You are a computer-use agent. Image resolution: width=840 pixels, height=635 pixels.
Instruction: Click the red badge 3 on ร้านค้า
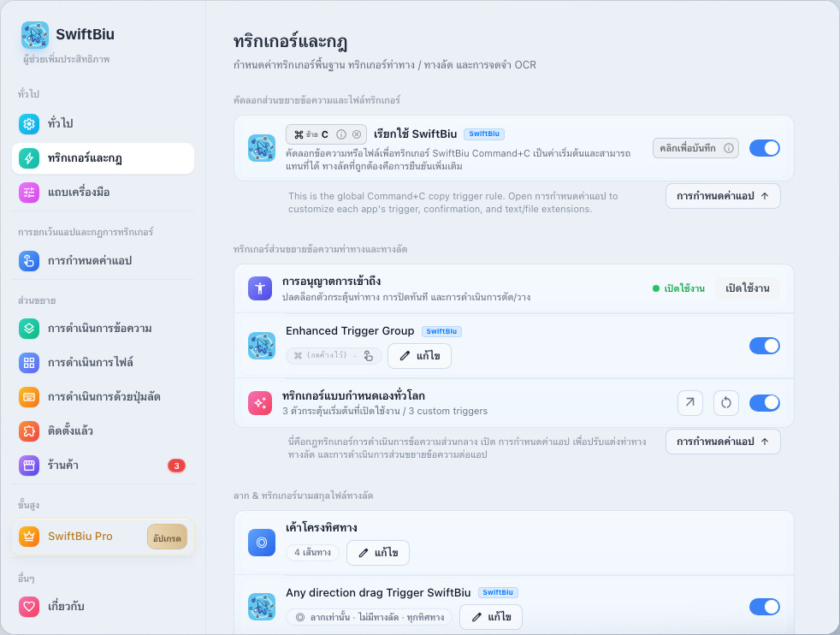177,466
